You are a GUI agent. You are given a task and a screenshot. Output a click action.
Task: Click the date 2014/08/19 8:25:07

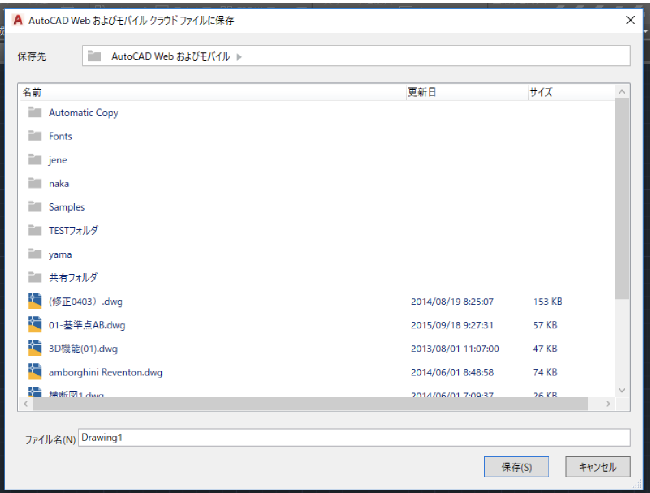[452, 301]
